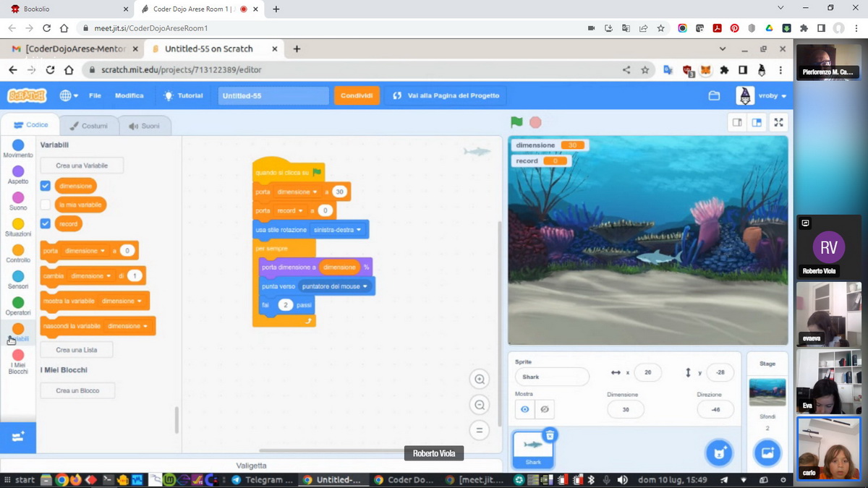Image resolution: width=868 pixels, height=488 pixels.
Task: Open the vroby account dropdown
Action: [x=761, y=95]
